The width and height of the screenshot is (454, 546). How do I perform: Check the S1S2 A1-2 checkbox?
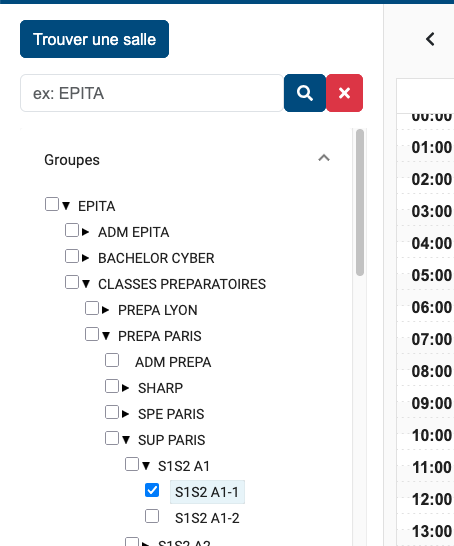(152, 516)
